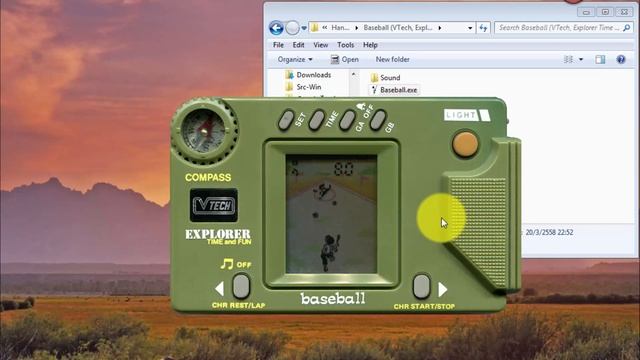Refresh the Explorer folder view
The width and height of the screenshot is (640, 360).
click(483, 28)
